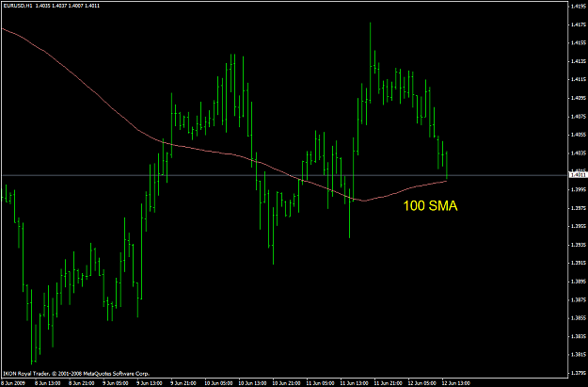Click the 1.3895 price axis label
Screen dimensions: 588x387
tap(578, 282)
